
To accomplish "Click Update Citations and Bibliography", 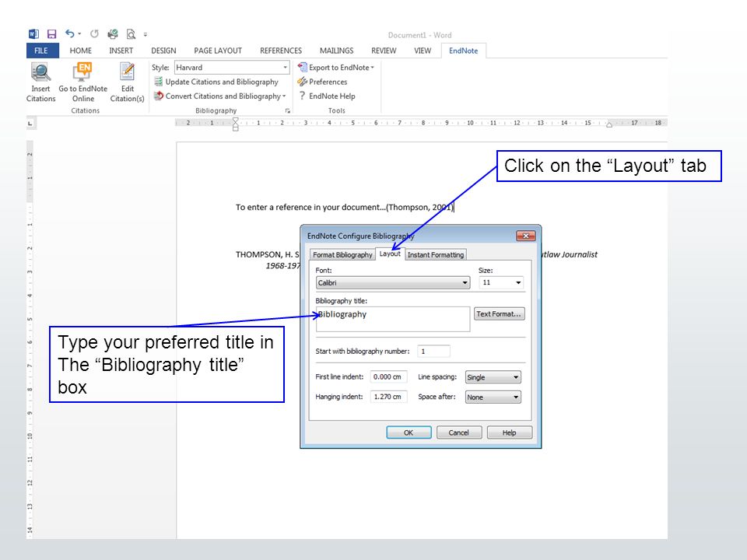I will pyautogui.click(x=216, y=82).
